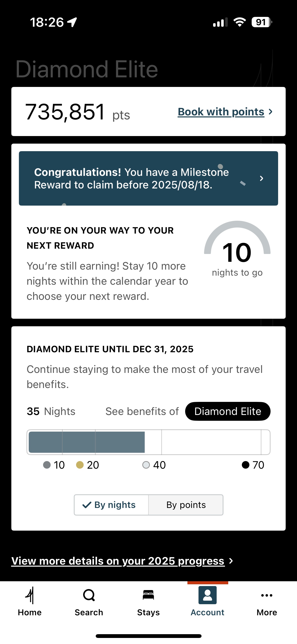The width and height of the screenshot is (297, 644).
Task: Tap the Search magnifier icon
Action: [x=89, y=595]
